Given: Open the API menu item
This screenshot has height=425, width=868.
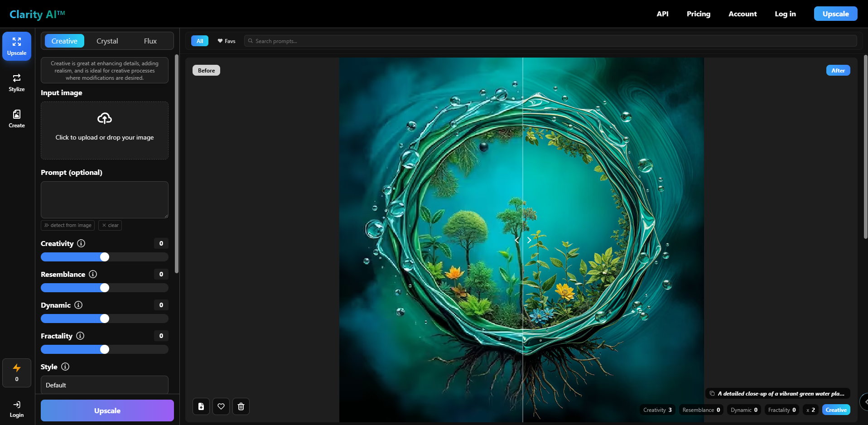Looking at the screenshot, I should 662,14.
